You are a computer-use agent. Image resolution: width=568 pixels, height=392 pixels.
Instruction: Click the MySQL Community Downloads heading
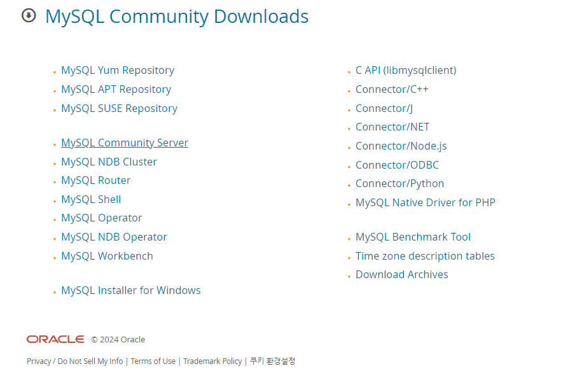[177, 17]
